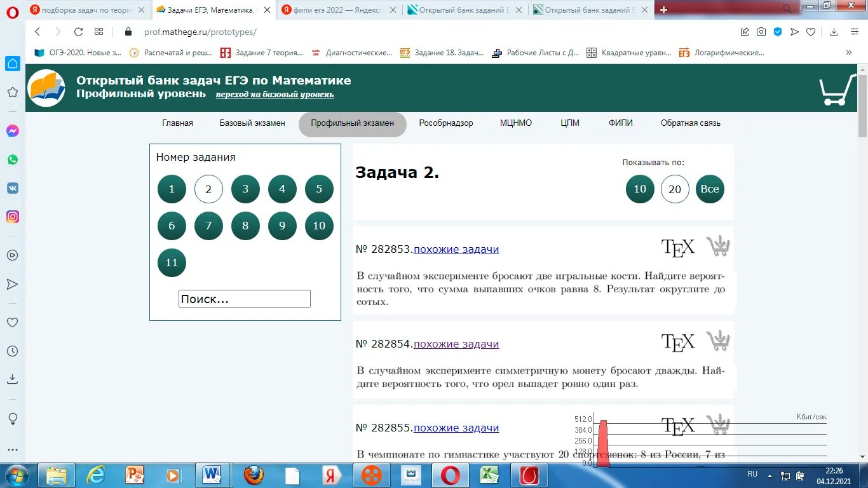Open Главная menu item
The height and width of the screenshot is (488, 868).
click(x=177, y=123)
